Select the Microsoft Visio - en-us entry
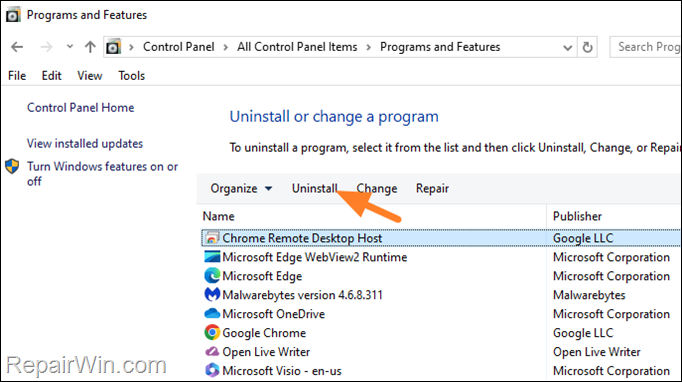682x382 pixels. click(282, 371)
